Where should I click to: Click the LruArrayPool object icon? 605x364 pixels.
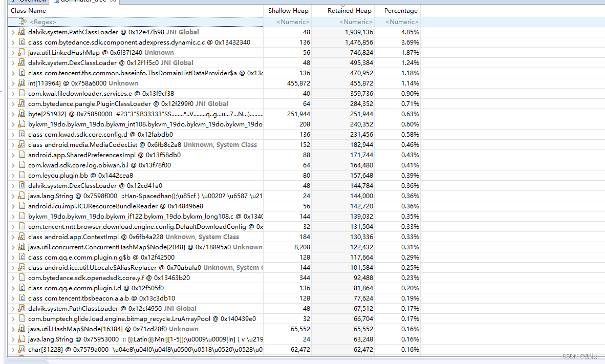22,318
